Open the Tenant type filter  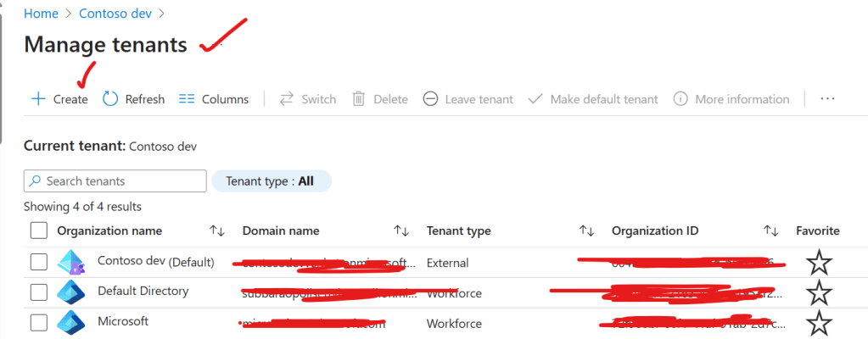click(272, 181)
